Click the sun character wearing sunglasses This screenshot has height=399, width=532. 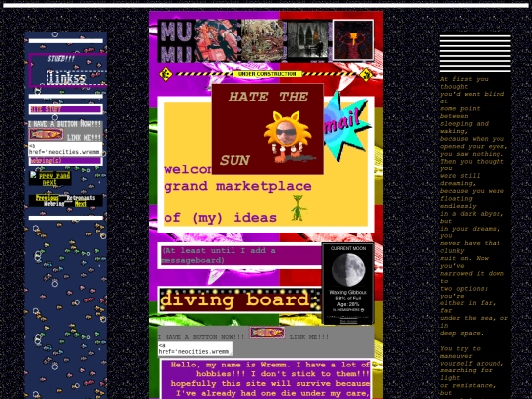288,136
